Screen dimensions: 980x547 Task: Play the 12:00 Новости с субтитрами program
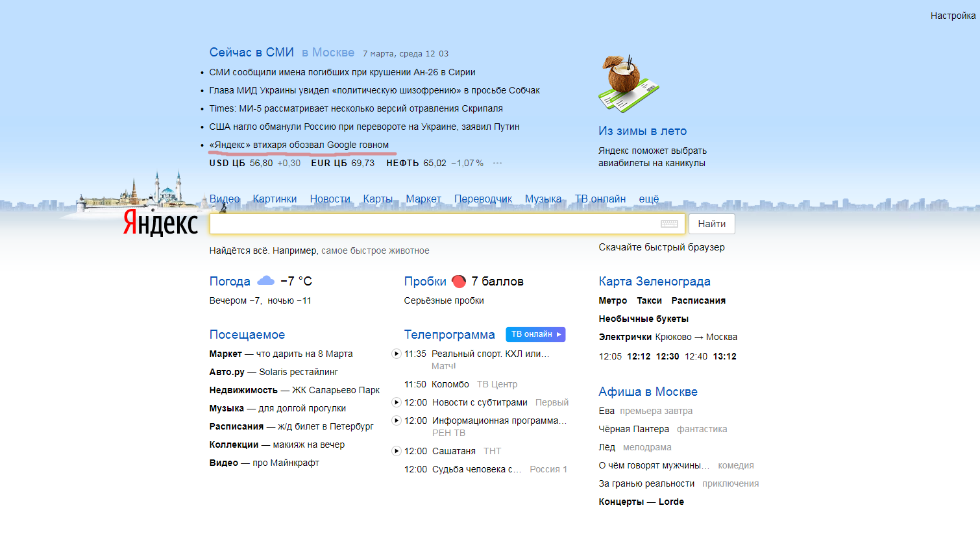point(397,402)
